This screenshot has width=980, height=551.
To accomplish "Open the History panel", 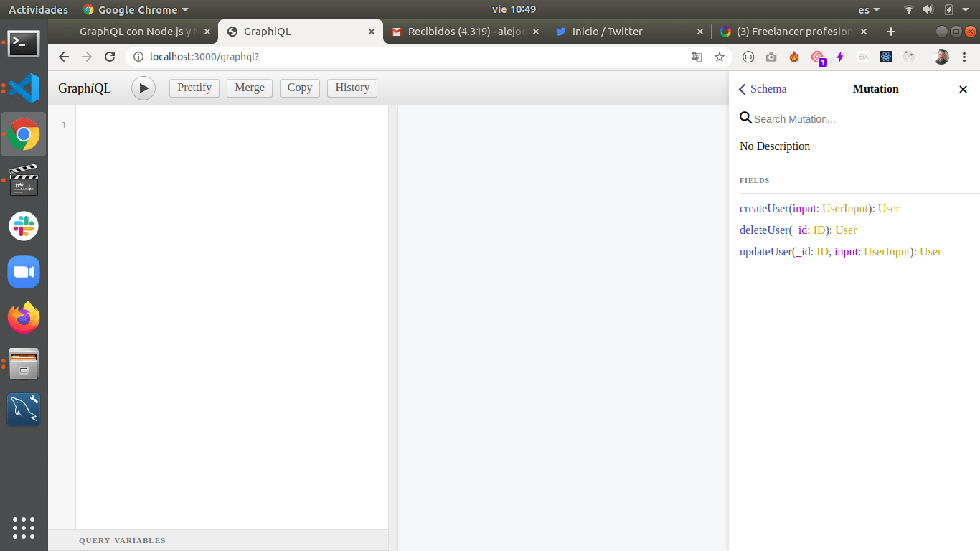I will 352,88.
